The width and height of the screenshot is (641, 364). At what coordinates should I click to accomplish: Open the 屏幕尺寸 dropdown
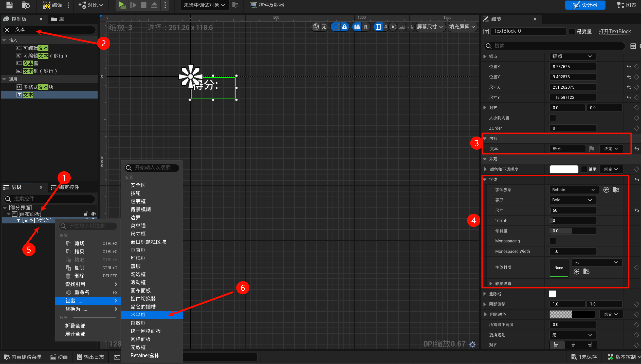(430, 27)
